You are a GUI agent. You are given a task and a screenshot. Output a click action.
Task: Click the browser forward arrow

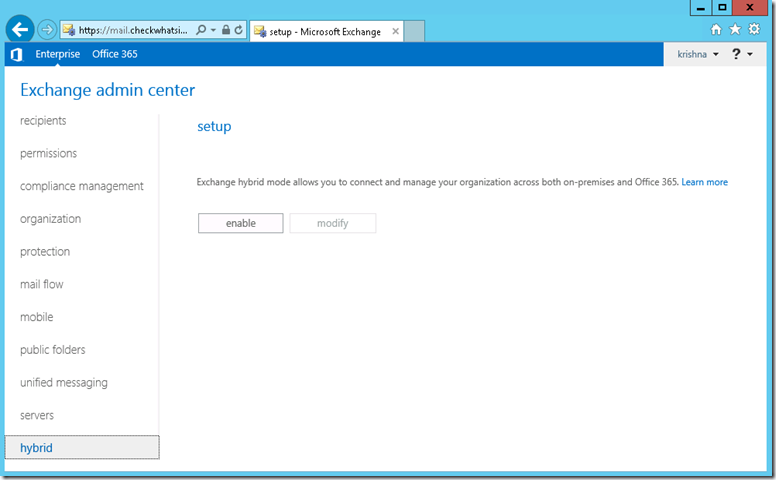[47, 30]
